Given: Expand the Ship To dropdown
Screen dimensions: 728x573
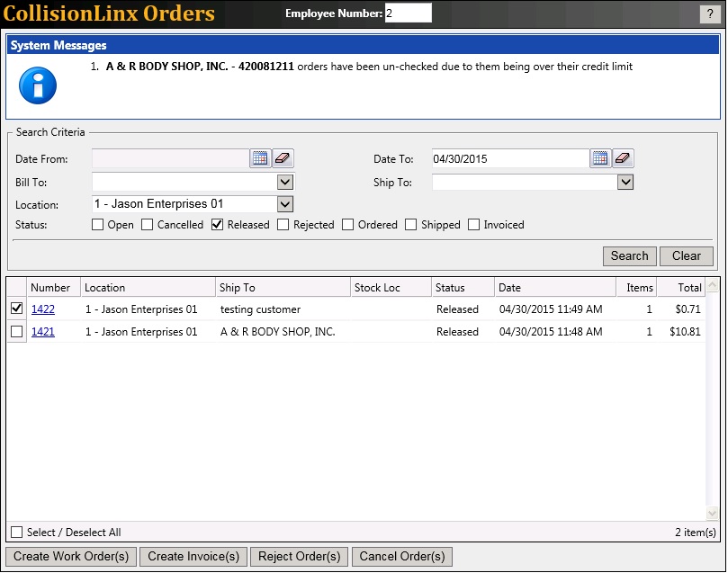Looking at the screenshot, I should tap(625, 183).
